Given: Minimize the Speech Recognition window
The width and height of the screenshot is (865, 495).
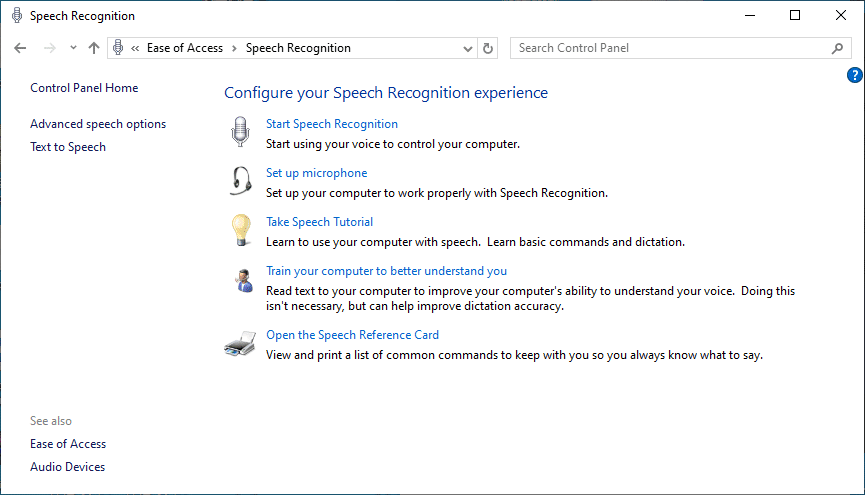Looking at the screenshot, I should coord(750,15).
